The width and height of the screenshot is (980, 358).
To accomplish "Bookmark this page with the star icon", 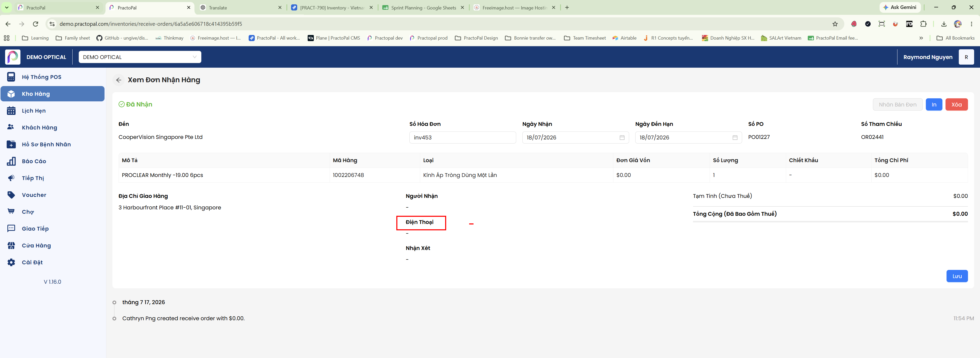I will pos(835,24).
